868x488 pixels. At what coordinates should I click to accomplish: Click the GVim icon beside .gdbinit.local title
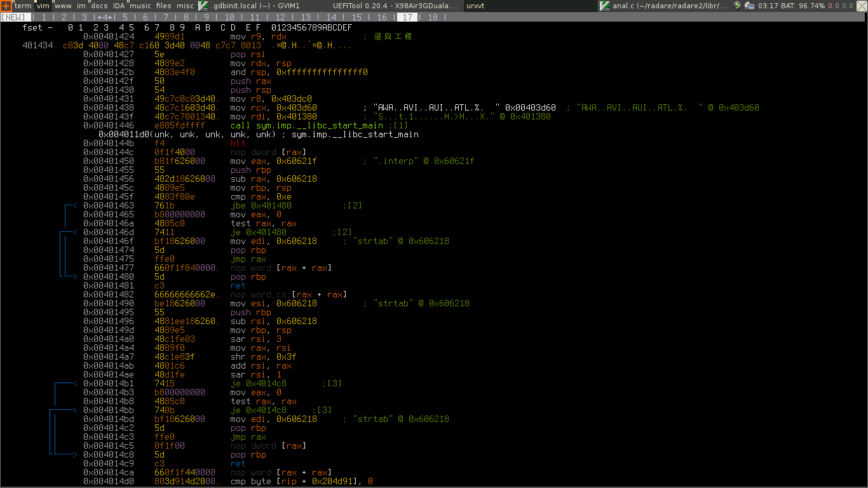(204, 6)
